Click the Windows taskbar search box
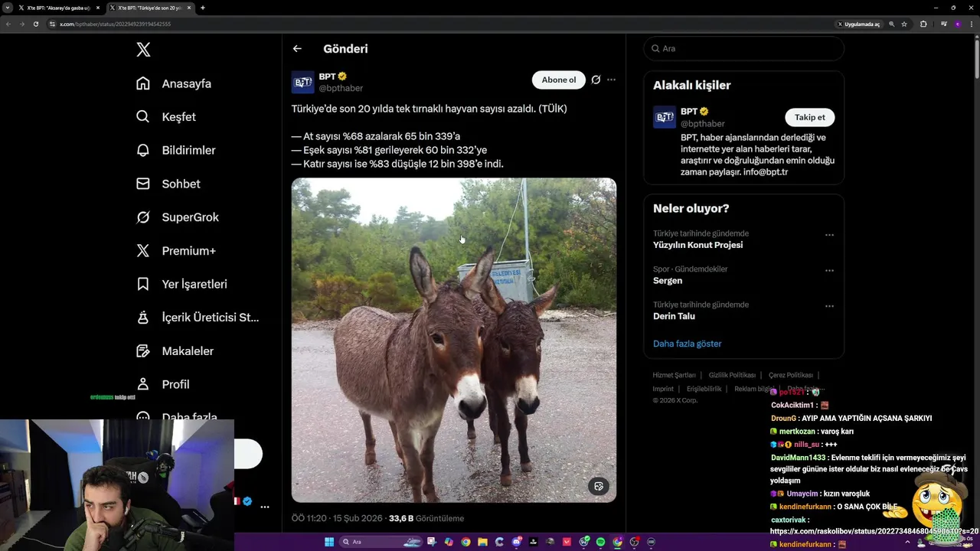The image size is (980, 551). pyautogui.click(x=383, y=542)
